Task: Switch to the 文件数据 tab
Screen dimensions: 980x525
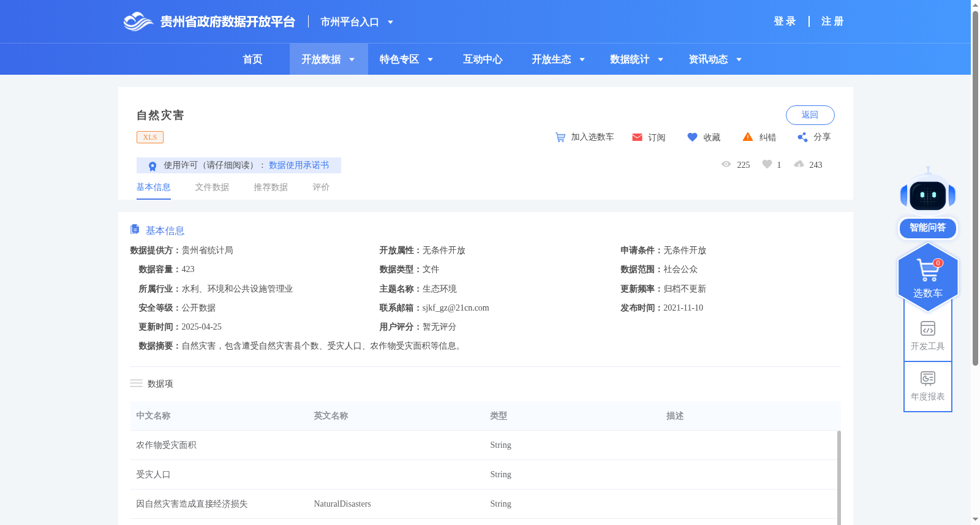Action: coord(212,187)
